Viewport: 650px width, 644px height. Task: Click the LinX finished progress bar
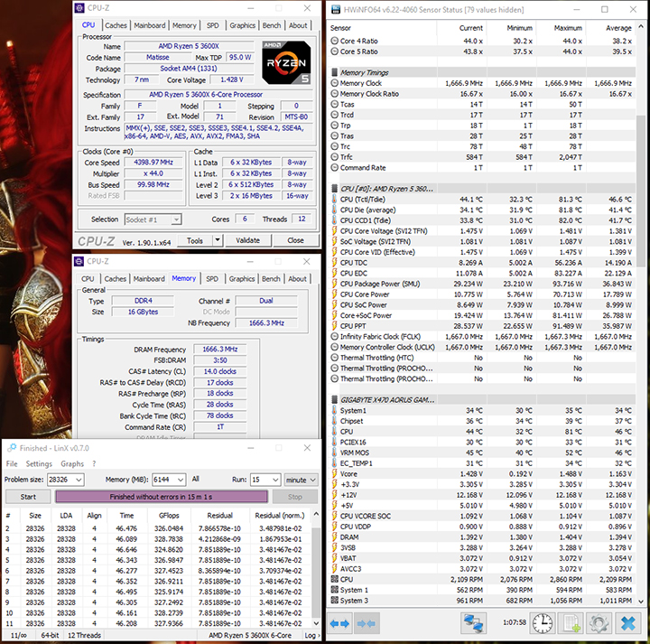pyautogui.click(x=162, y=497)
